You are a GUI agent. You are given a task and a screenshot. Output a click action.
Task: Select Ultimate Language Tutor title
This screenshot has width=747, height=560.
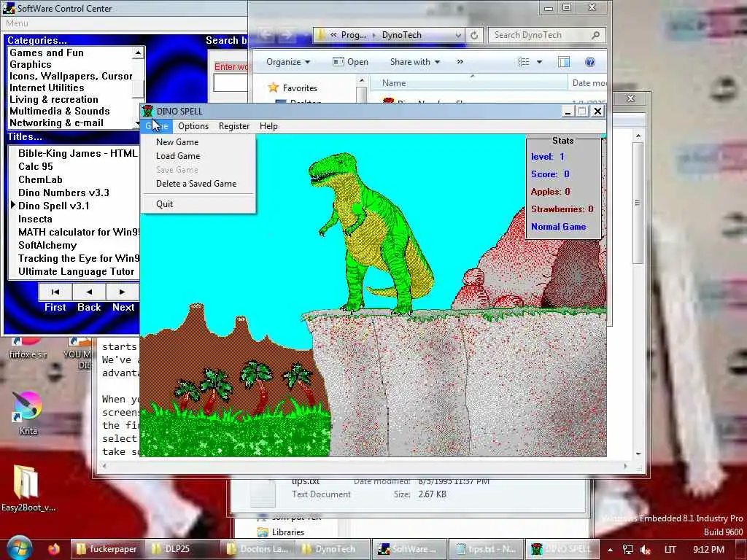point(76,271)
